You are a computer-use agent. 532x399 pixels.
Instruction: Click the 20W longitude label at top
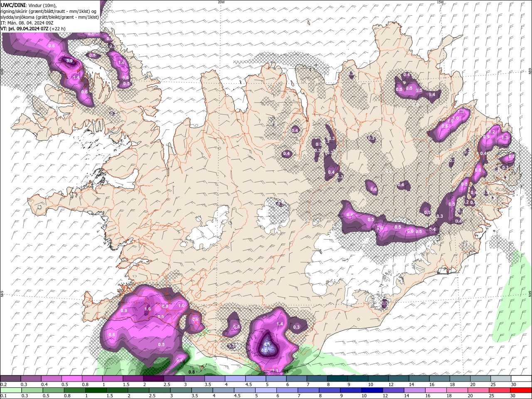click(221, 2)
